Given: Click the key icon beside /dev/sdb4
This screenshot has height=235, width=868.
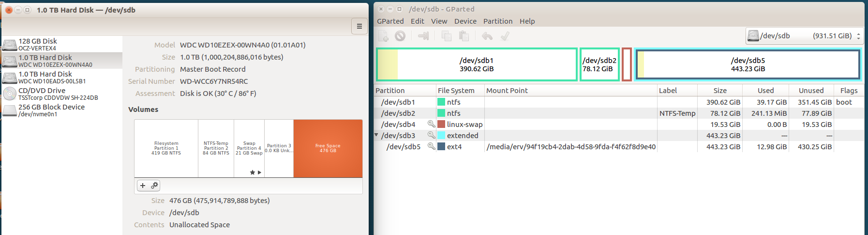Looking at the screenshot, I should [x=431, y=124].
